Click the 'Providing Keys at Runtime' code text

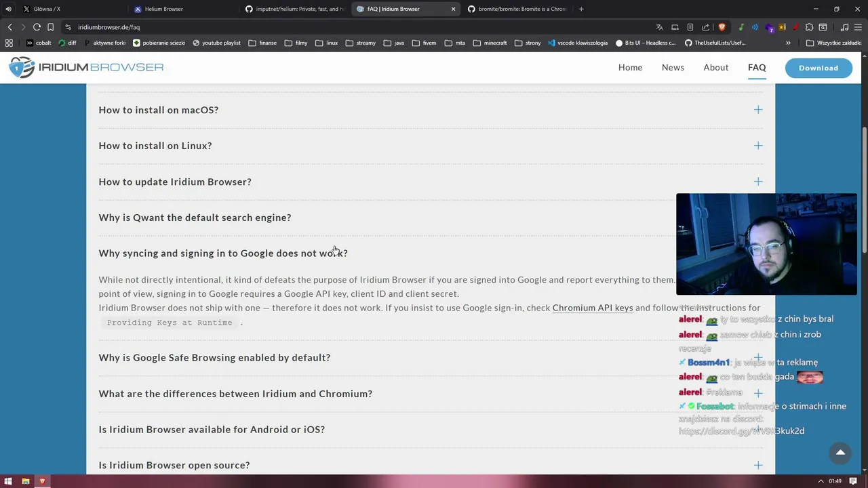(170, 323)
